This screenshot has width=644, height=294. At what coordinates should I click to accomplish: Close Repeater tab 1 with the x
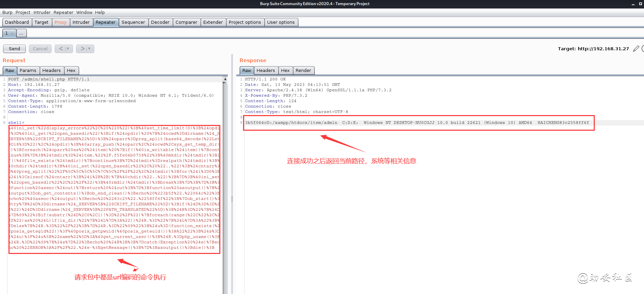coord(12,33)
